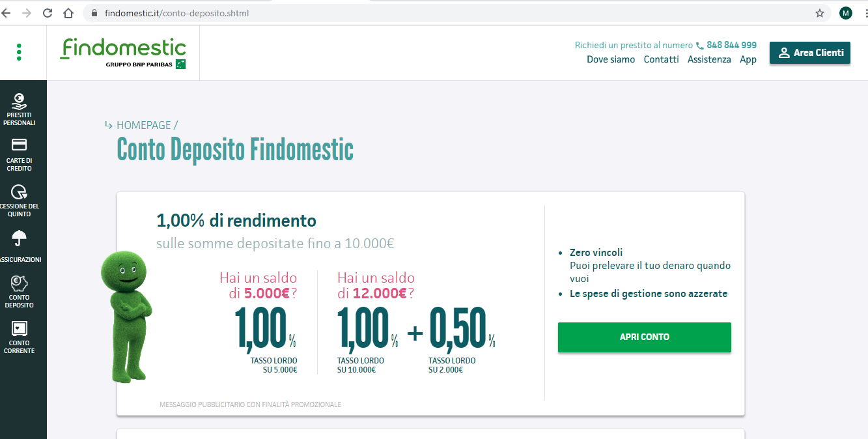
Task: Reload the page
Action: [48, 13]
